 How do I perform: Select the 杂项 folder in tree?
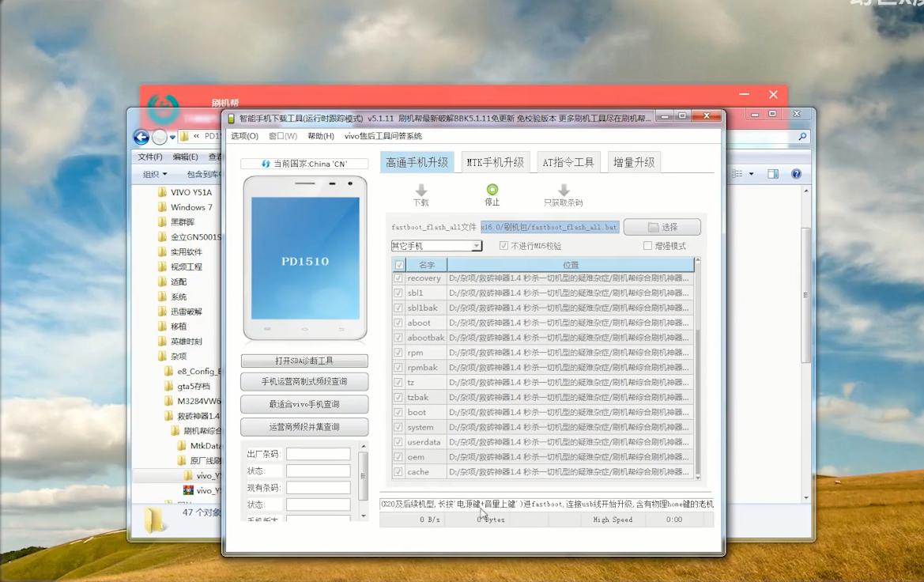point(172,356)
